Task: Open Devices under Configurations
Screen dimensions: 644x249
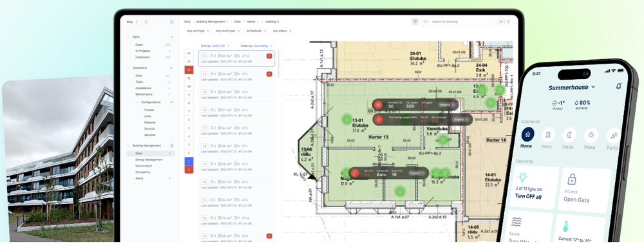Action: click(149, 129)
